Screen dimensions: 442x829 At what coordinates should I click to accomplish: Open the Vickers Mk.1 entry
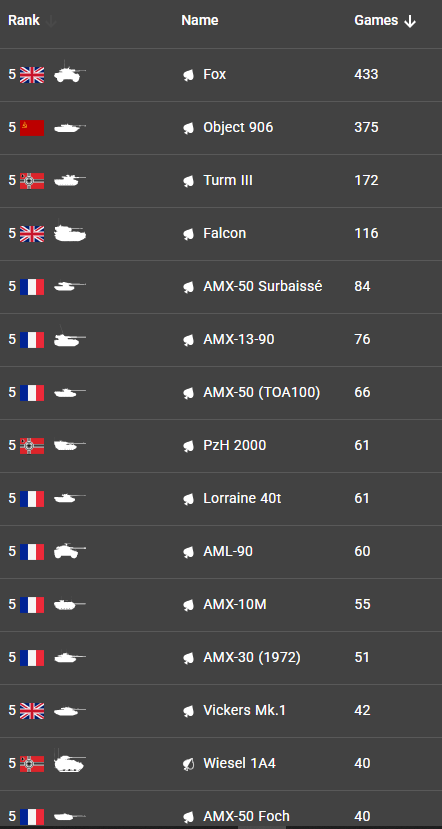(244, 710)
